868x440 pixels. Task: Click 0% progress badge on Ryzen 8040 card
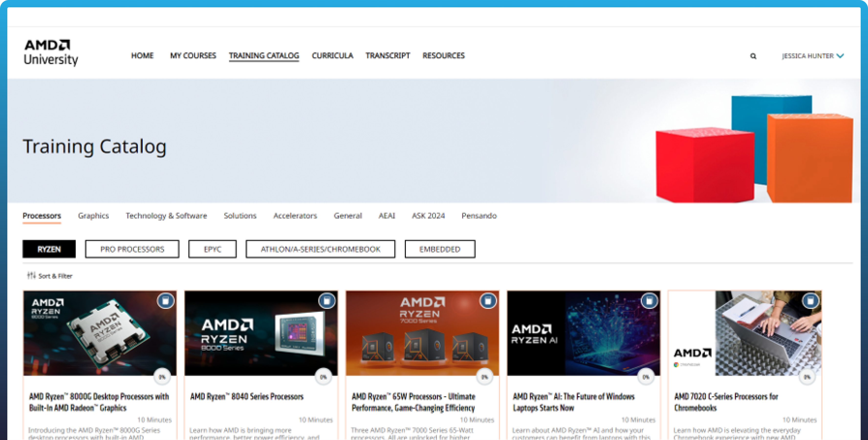click(x=324, y=377)
